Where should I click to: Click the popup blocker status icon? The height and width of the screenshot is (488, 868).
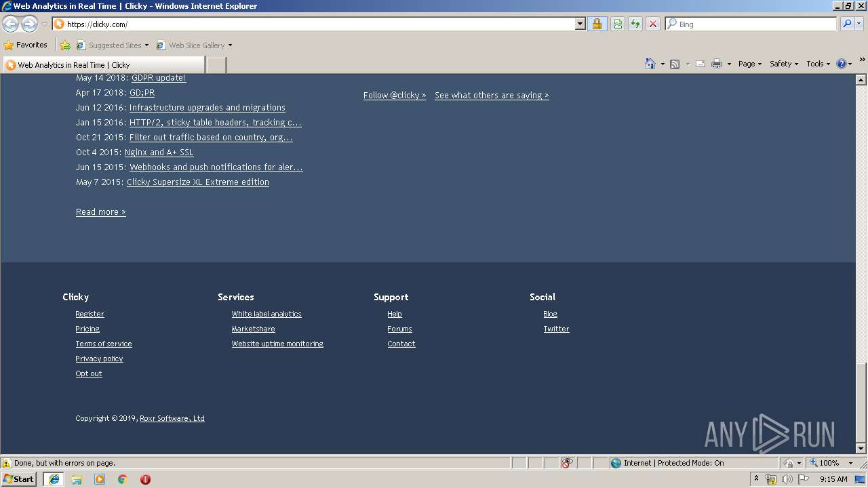click(x=567, y=463)
